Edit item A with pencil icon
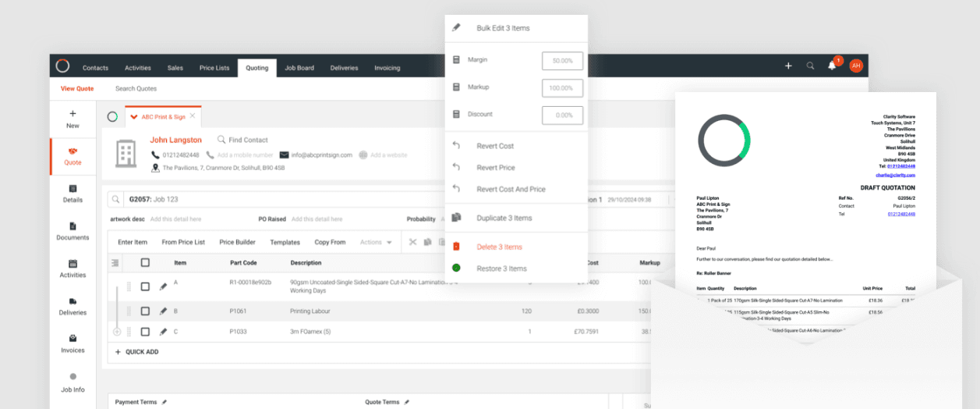The image size is (980, 409). [x=163, y=286]
